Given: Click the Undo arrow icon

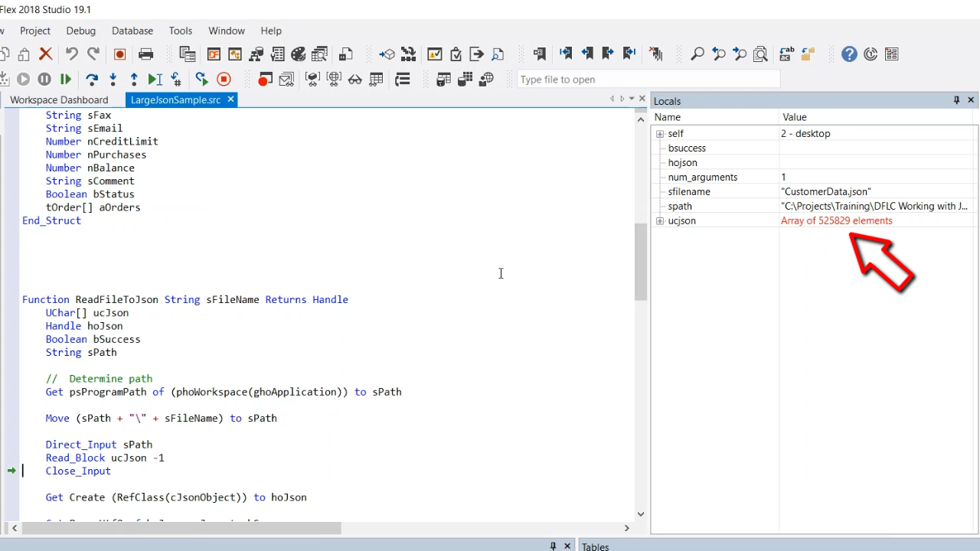Looking at the screenshot, I should (72, 54).
